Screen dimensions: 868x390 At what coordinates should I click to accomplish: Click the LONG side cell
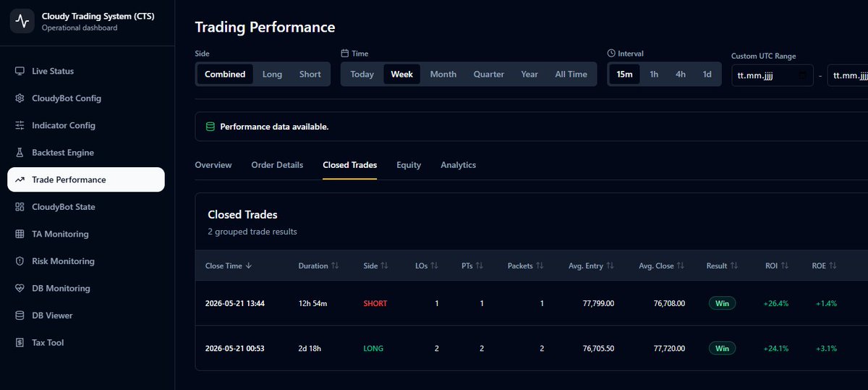click(373, 348)
